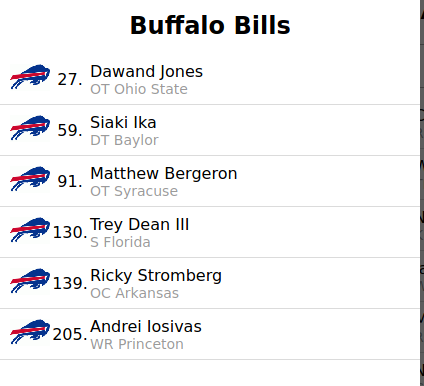Open Dawand Jones player name

click(x=146, y=72)
